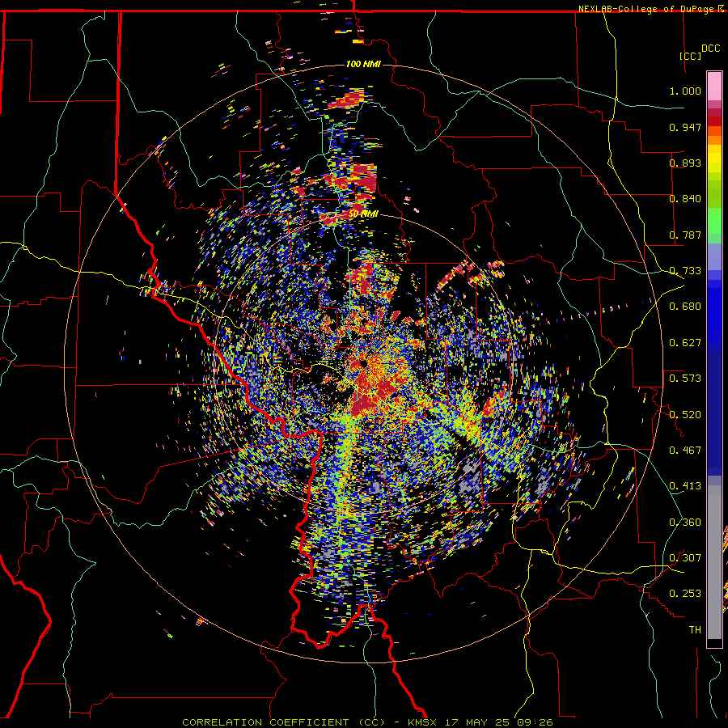Click the 0.627 legend value

[685, 343]
